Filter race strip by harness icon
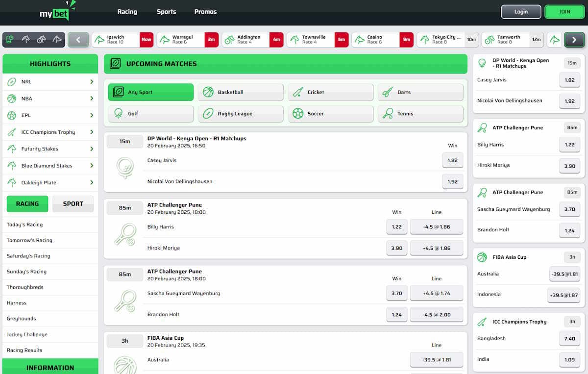Image resolution: width=588 pixels, height=374 pixels. (42, 40)
